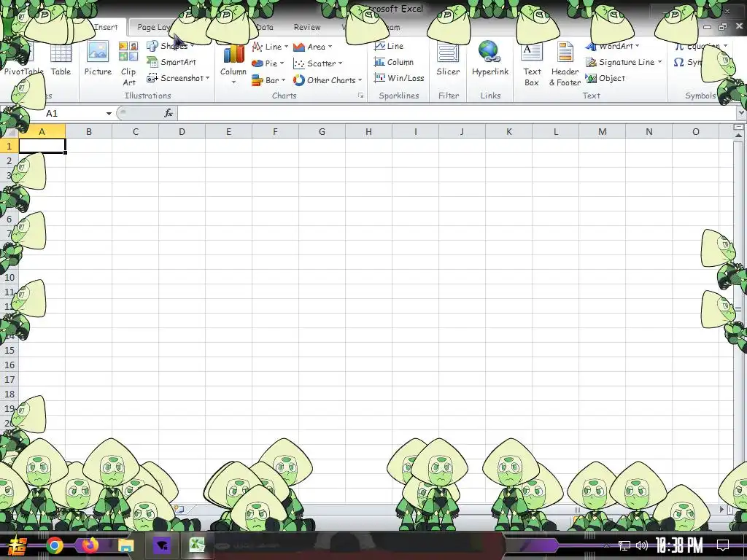Select row 18 header

9,394
